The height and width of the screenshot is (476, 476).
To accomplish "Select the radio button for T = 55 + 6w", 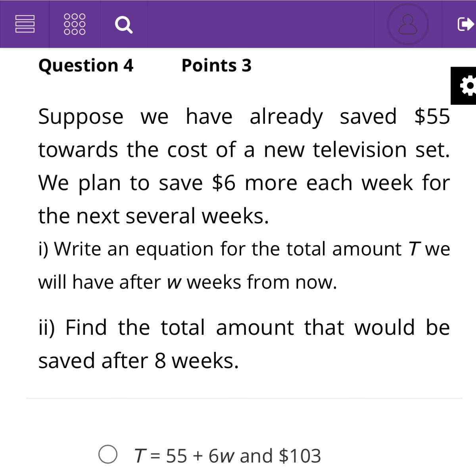I will [x=107, y=455].
